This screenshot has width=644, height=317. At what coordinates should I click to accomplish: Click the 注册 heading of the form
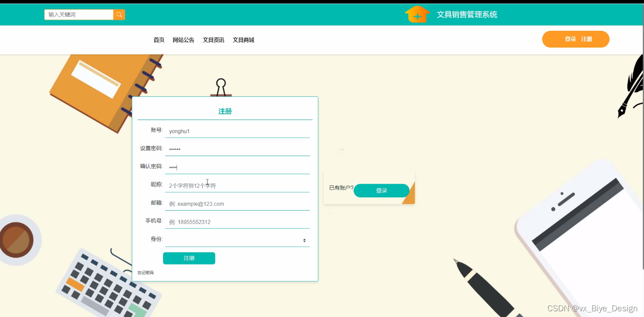tap(225, 111)
